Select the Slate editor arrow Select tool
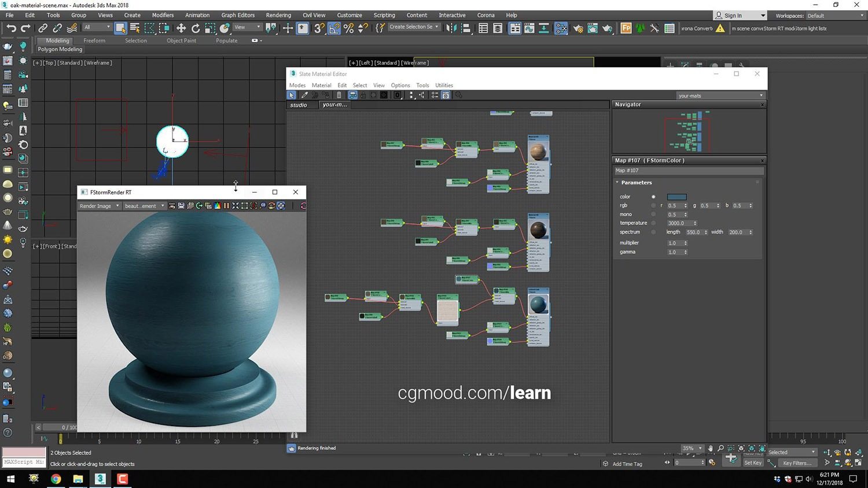 click(x=292, y=95)
